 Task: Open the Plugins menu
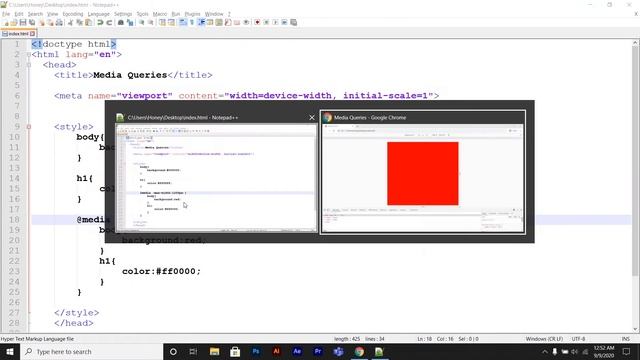193,14
